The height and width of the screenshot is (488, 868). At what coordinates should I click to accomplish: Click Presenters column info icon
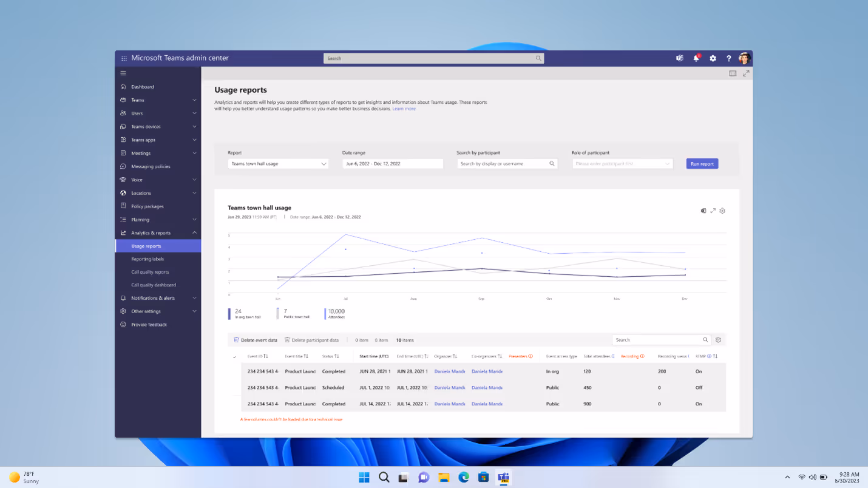(x=531, y=356)
